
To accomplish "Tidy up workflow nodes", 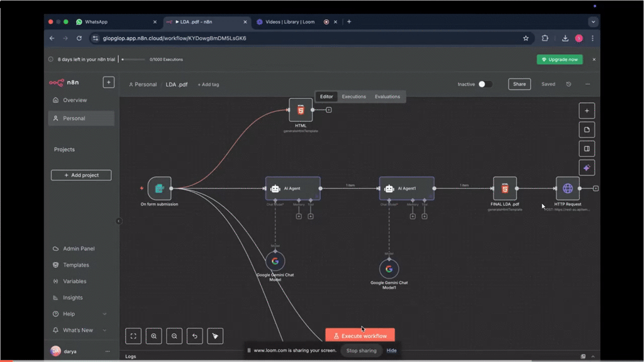I will 215,336.
